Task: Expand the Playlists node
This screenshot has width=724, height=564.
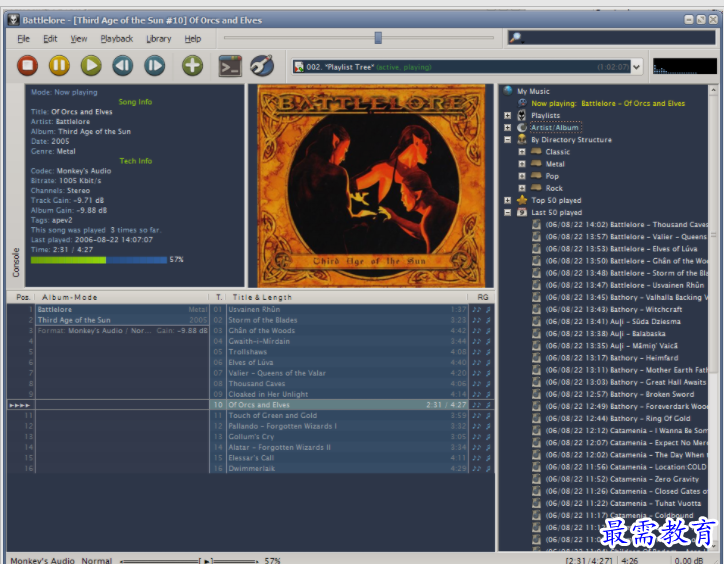Action: point(507,115)
